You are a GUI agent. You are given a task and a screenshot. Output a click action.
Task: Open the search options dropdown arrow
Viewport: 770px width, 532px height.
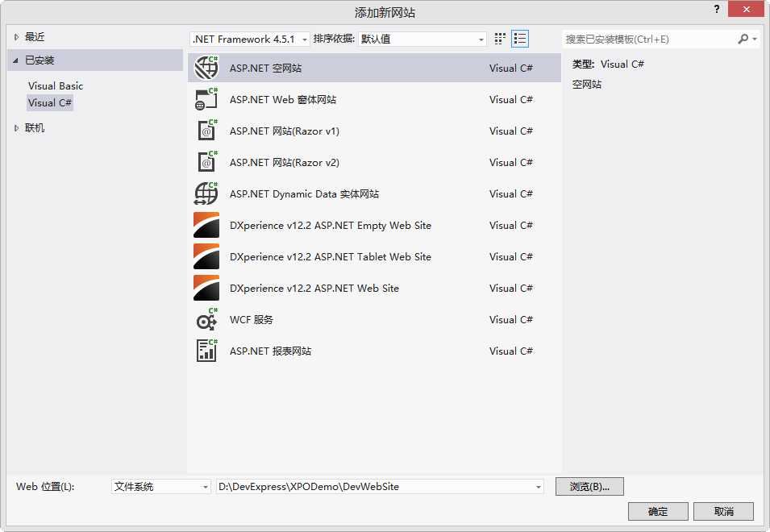click(755, 39)
